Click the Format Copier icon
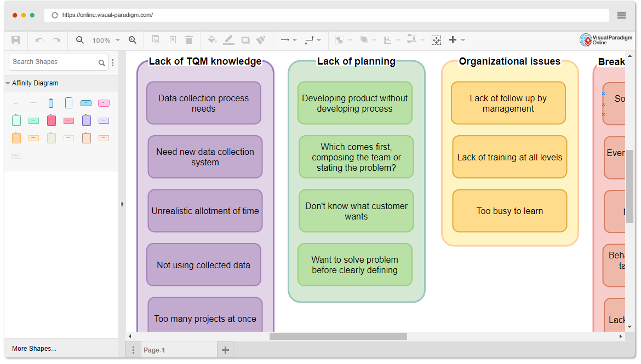This screenshot has height=364, width=641. tap(261, 39)
